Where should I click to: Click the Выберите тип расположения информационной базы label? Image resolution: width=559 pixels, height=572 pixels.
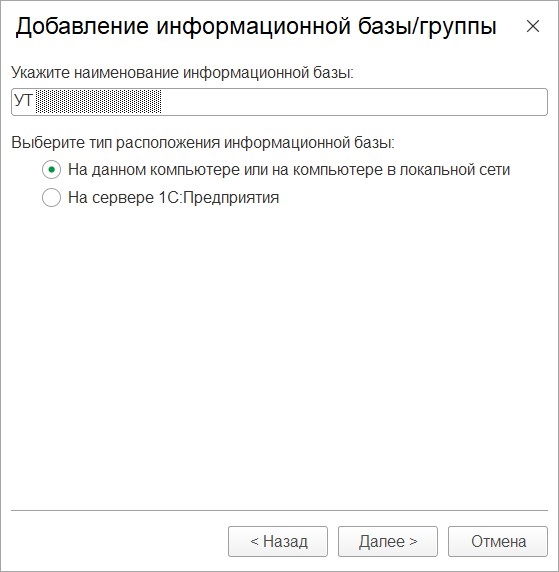point(203,142)
